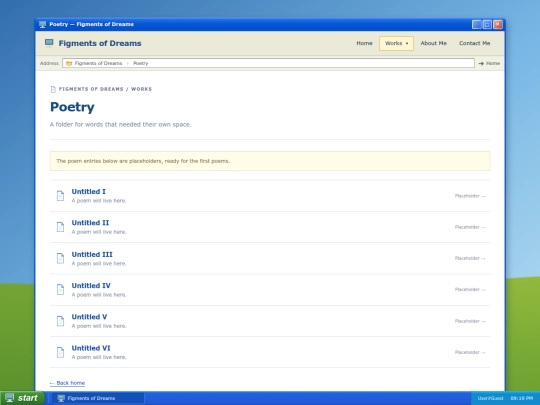Open the Works dropdown menu

[x=396, y=43]
